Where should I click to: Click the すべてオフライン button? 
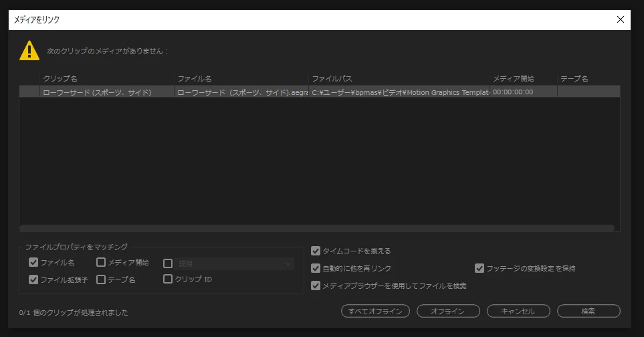click(375, 311)
